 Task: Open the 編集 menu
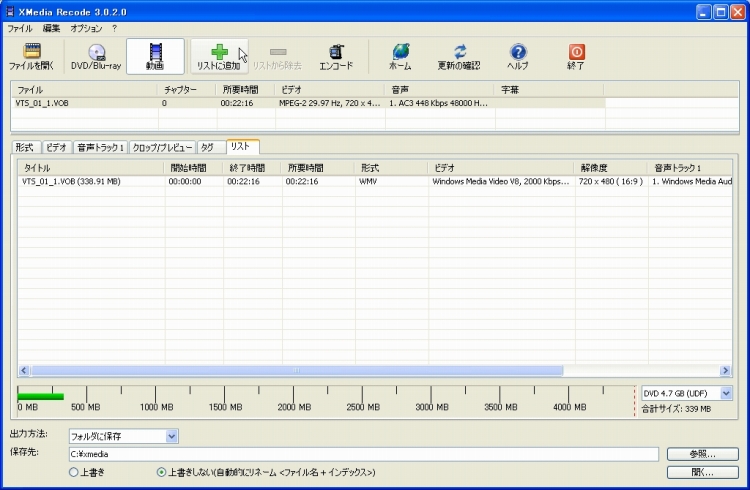pos(51,28)
